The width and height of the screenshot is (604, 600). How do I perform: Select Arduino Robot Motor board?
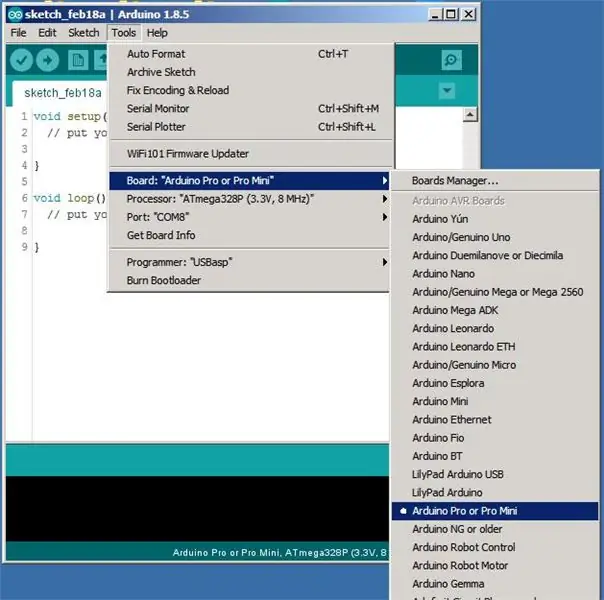pos(495,565)
